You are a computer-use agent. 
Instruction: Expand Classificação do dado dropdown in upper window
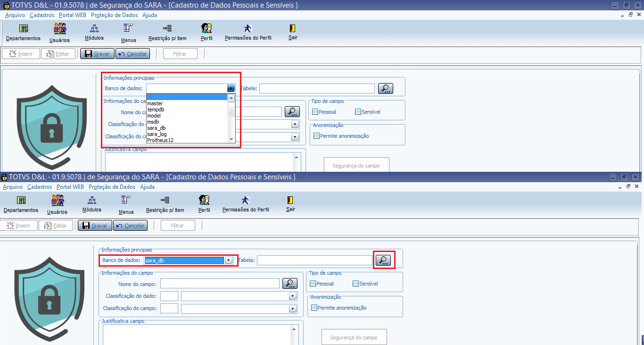point(295,125)
